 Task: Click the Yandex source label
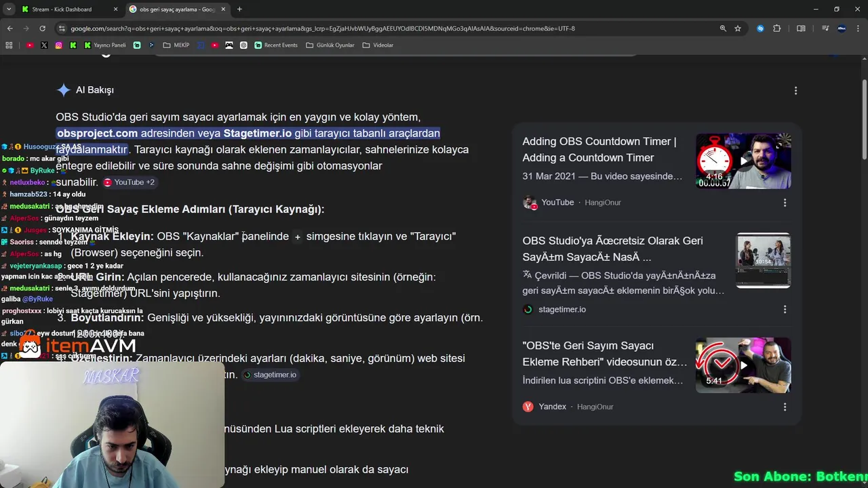552,407
